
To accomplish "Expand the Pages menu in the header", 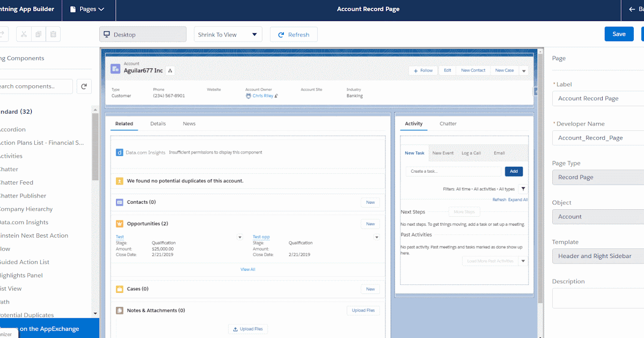I will pos(88,9).
